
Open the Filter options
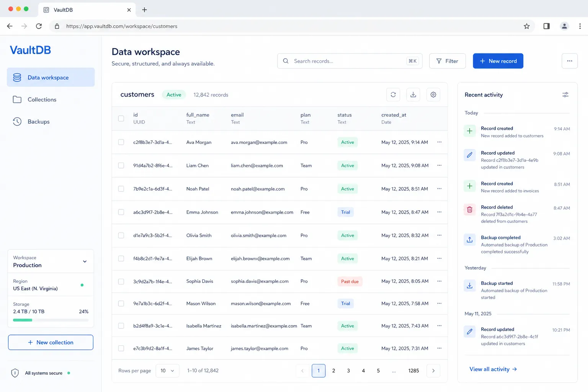447,61
